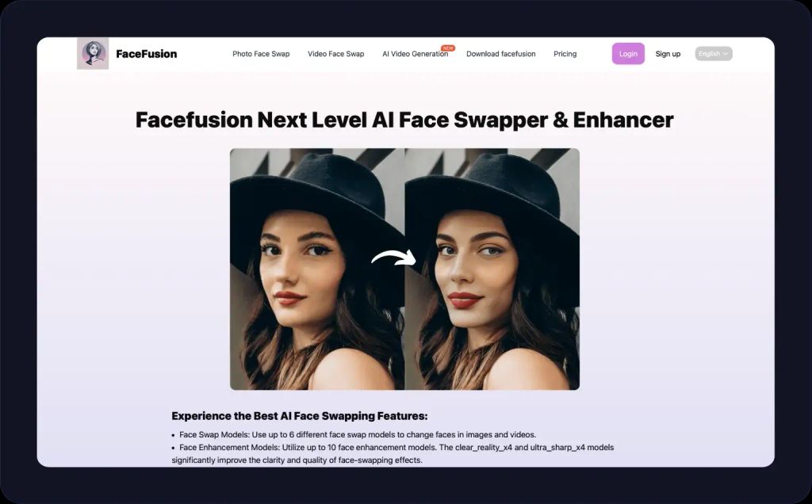Screen dimensions: 812x504
Task: Open the Photo Face Swap page
Action: click(x=261, y=54)
